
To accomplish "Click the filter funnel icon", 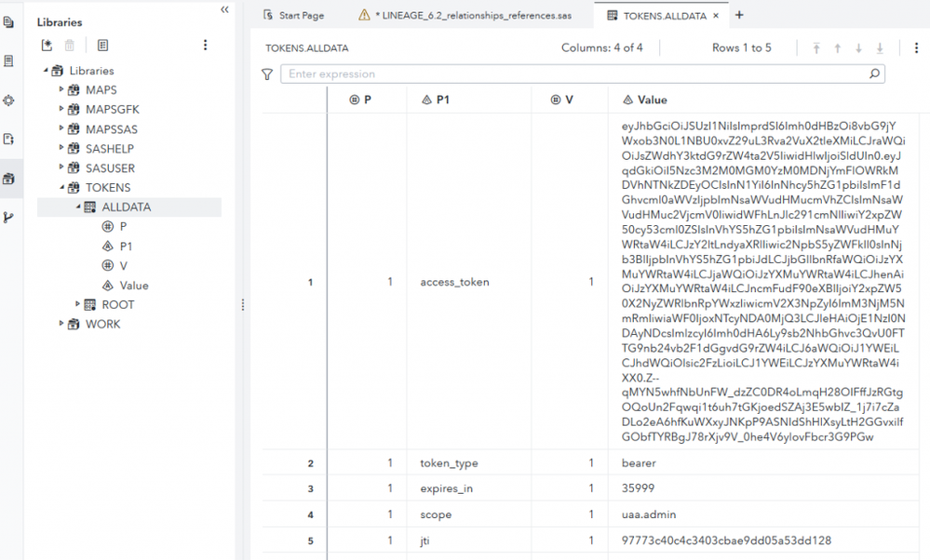I will coord(267,74).
